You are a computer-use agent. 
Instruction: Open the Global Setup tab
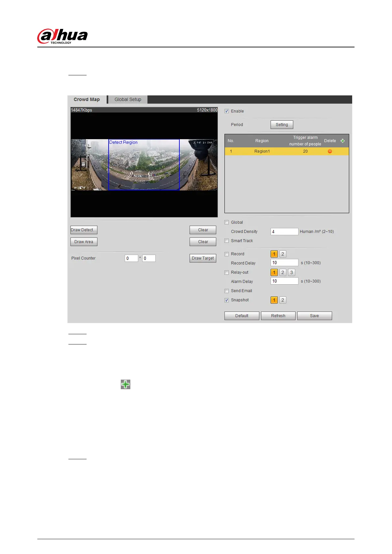click(x=128, y=99)
